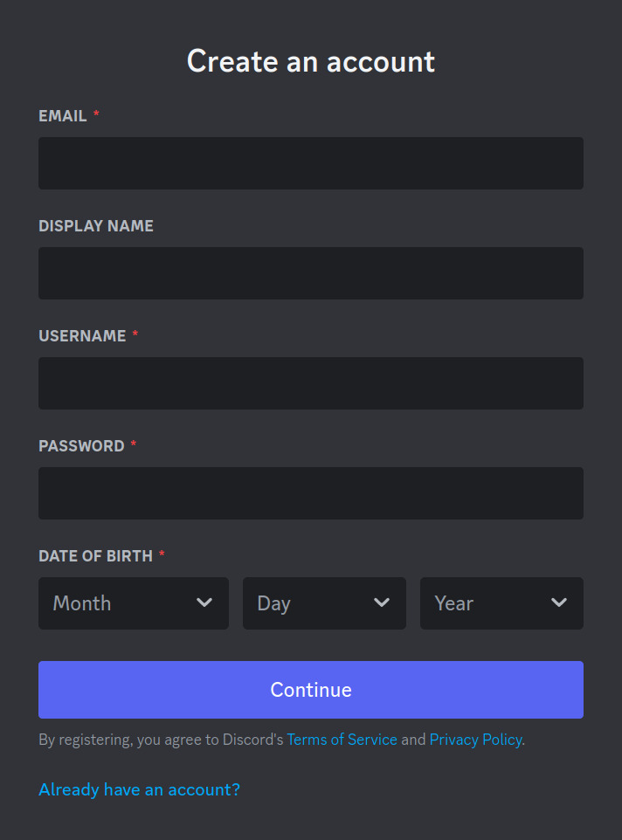Open the Month dropdown

[x=134, y=603]
